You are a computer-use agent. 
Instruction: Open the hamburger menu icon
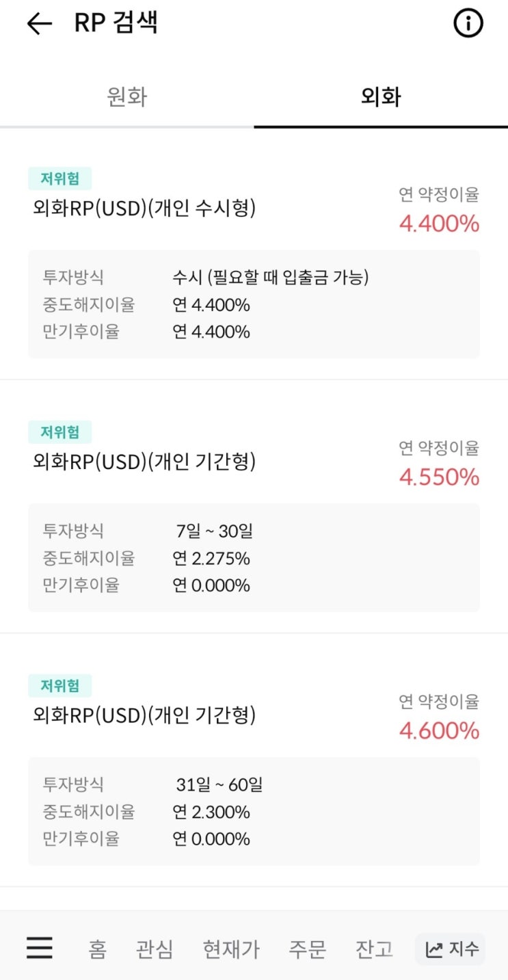point(40,948)
